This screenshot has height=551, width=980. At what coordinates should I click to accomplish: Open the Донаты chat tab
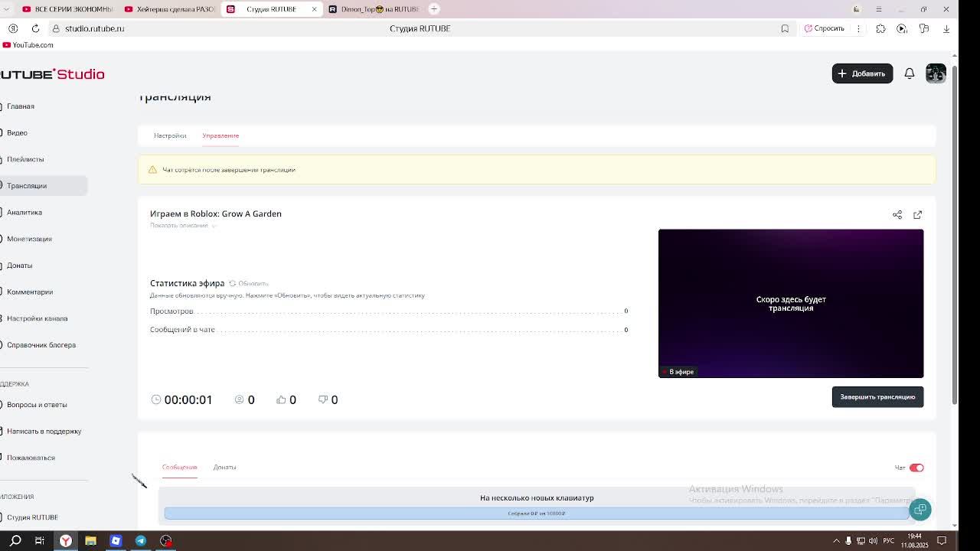coord(224,467)
